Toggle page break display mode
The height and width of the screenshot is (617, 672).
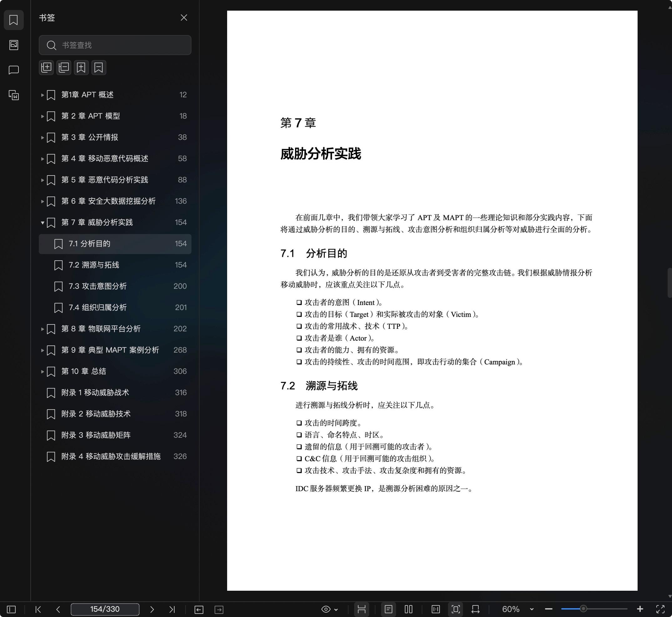point(361,609)
